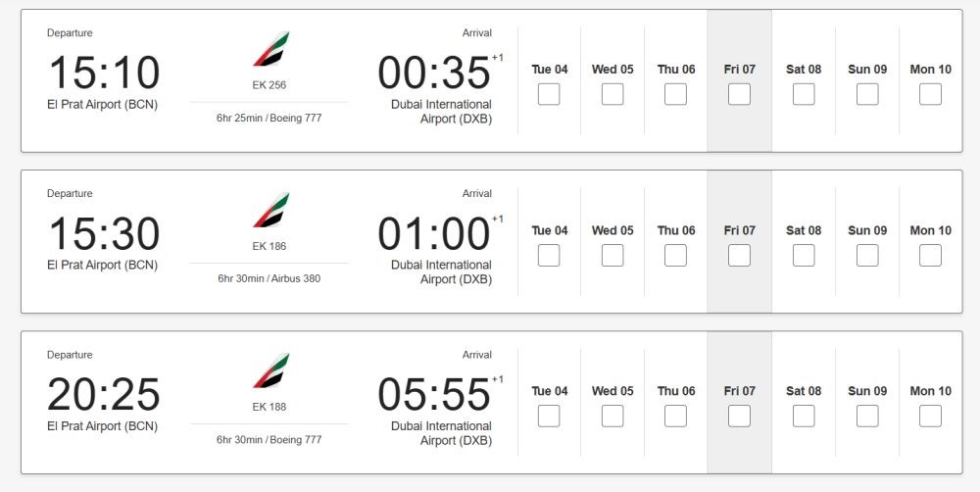980x492 pixels.
Task: Tick Sun 09 checkbox for flight EK 256
Action: coord(867,94)
